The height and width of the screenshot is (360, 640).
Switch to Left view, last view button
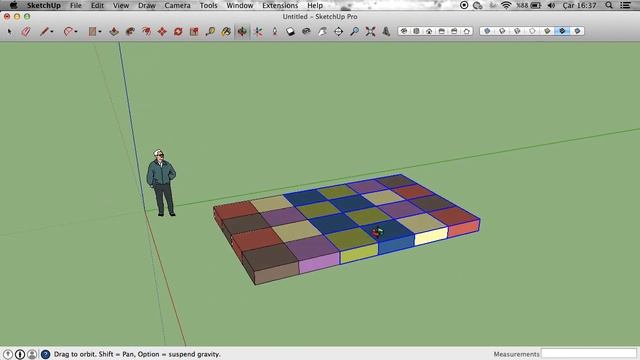click(x=467, y=31)
